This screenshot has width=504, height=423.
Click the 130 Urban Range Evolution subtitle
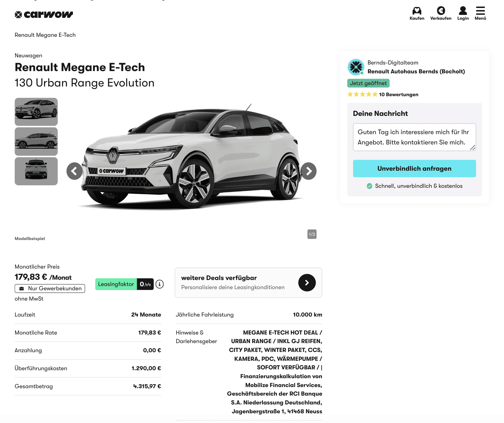(x=85, y=83)
